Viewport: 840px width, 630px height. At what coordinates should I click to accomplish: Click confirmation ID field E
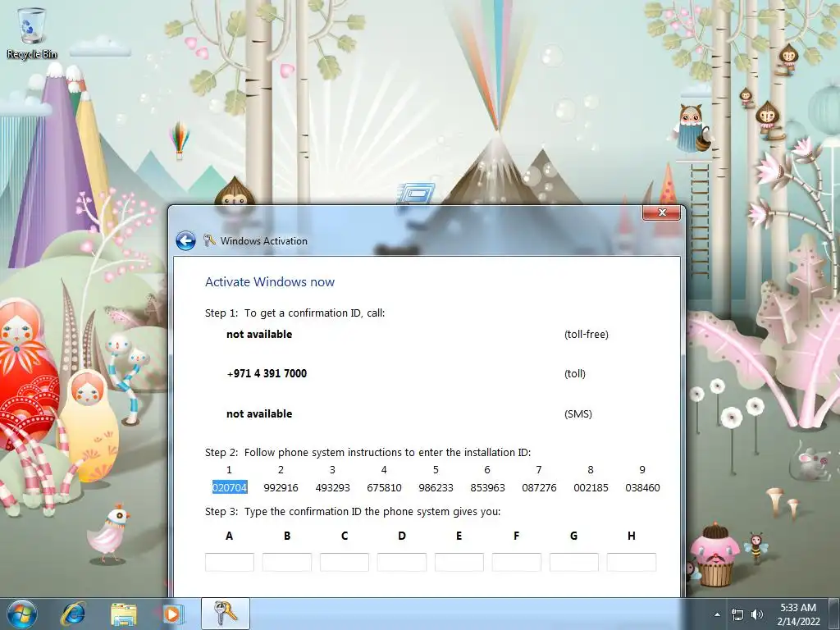[459, 562]
